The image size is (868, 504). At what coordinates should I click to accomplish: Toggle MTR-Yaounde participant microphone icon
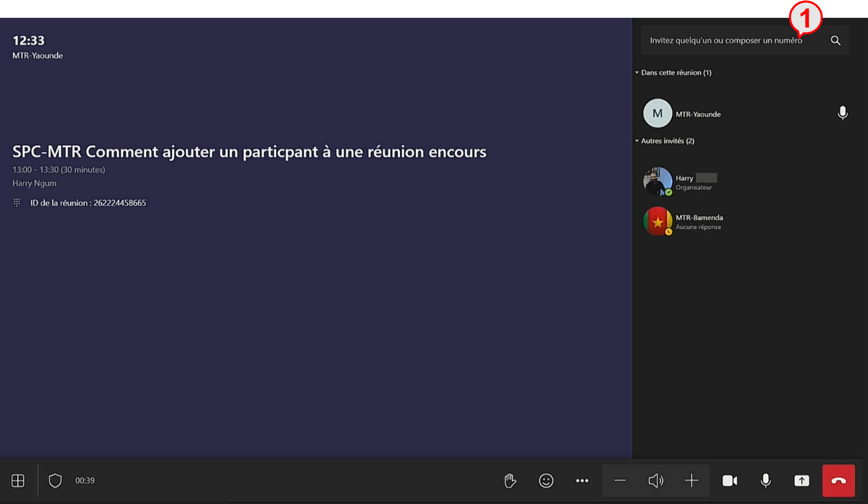coord(842,113)
